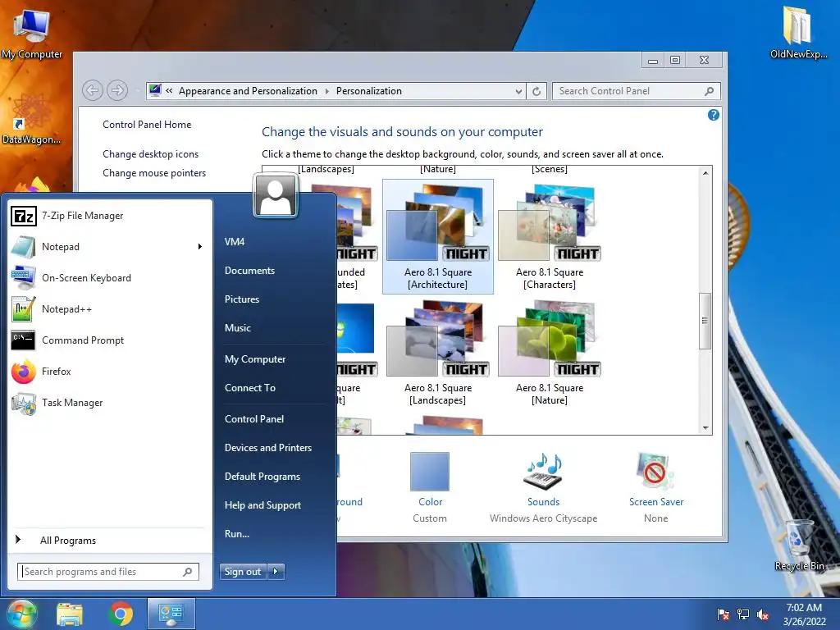This screenshot has width=840, height=630.
Task: Click the network tray icon
Action: (743, 614)
